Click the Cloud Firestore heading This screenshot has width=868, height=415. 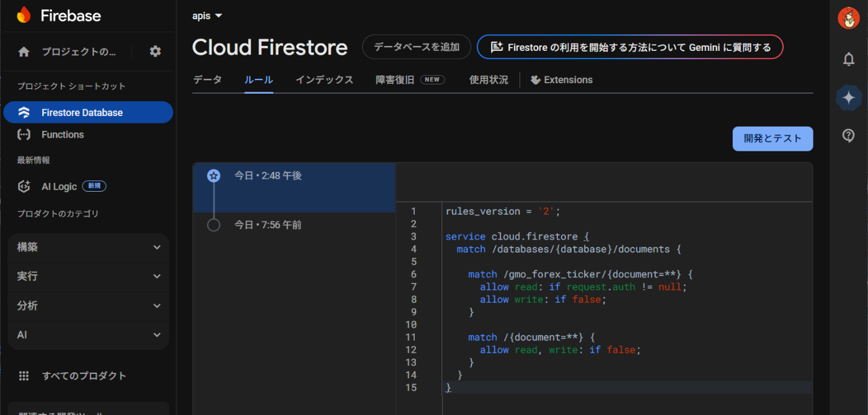pyautogui.click(x=270, y=47)
